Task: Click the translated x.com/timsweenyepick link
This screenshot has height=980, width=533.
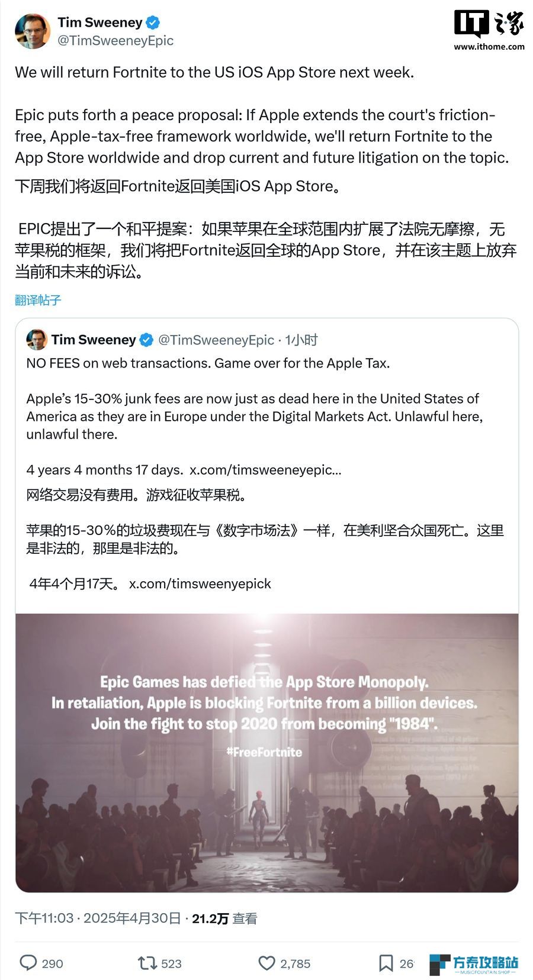Action: coord(200,584)
